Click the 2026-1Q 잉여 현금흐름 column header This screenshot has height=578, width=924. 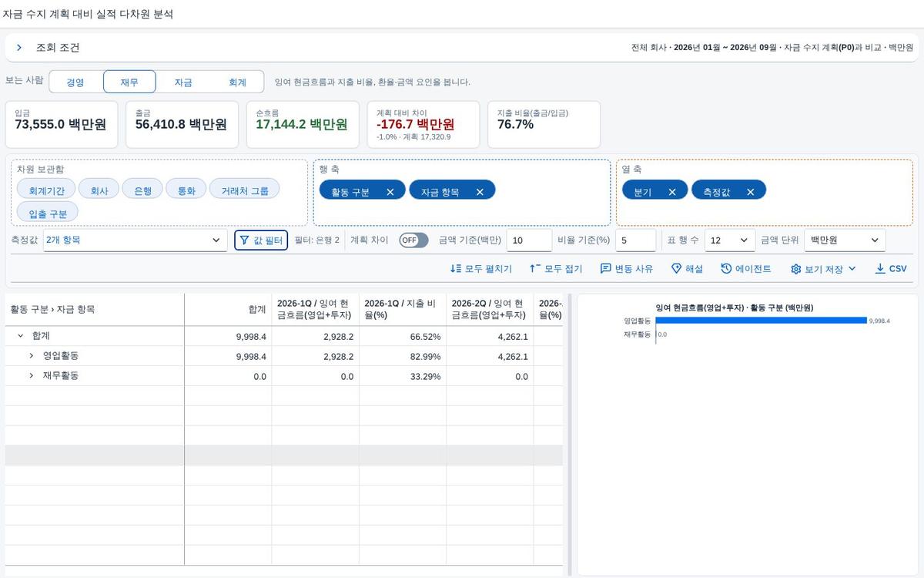316,309
